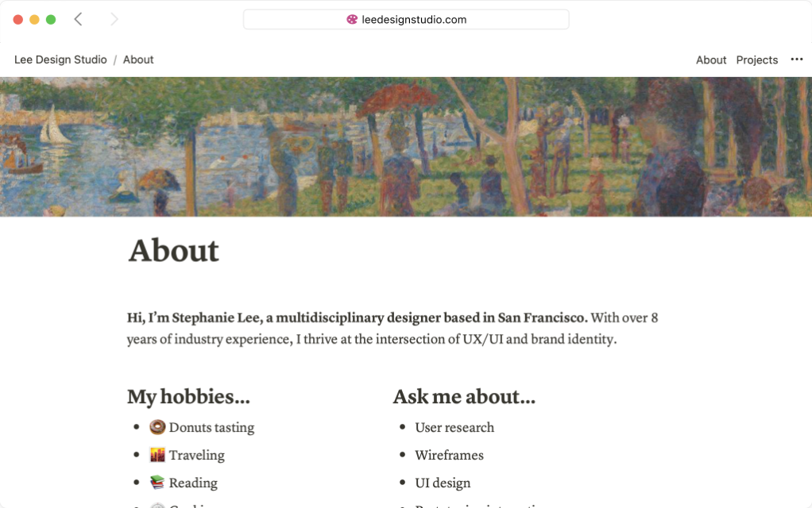The image size is (812, 508).
Task: Select the About breadcrumb item
Action: coord(138,60)
